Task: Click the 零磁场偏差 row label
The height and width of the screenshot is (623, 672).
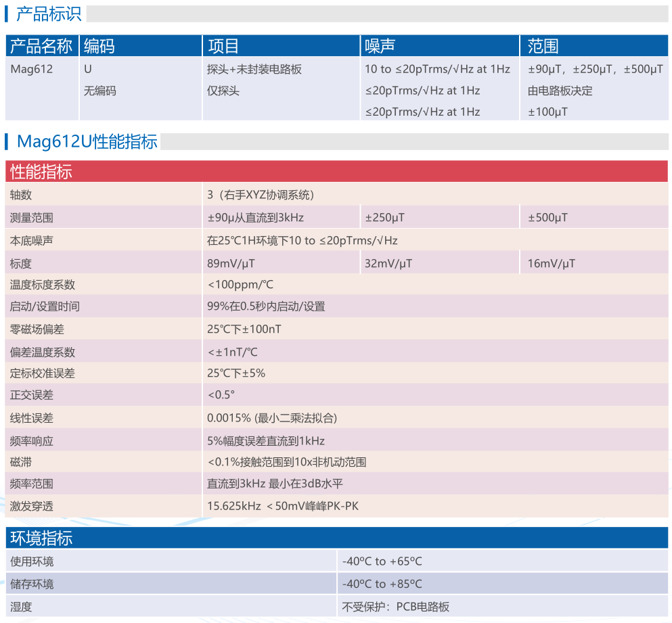Action: [37, 329]
